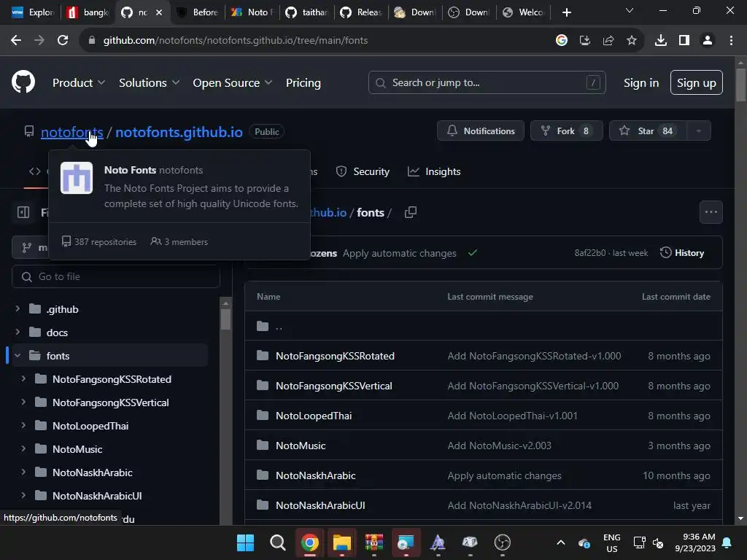Image resolution: width=747 pixels, height=560 pixels.
Task: Click the Notifications button
Action: point(481,131)
